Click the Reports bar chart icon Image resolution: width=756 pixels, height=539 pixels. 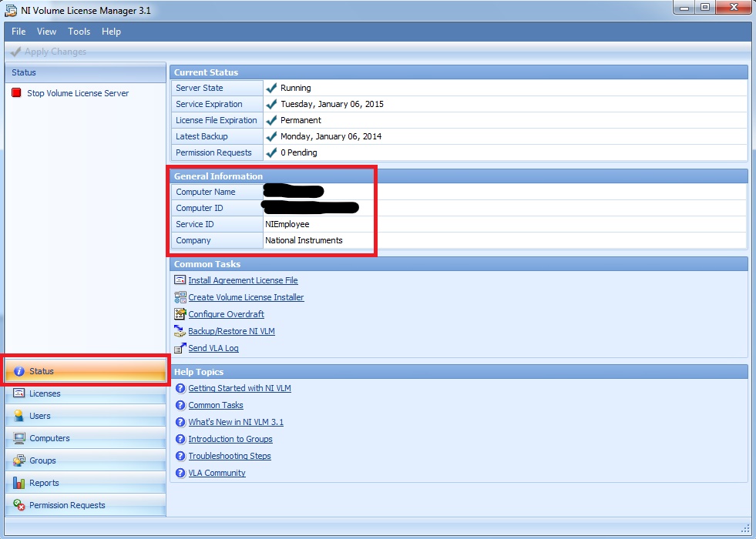(18, 483)
